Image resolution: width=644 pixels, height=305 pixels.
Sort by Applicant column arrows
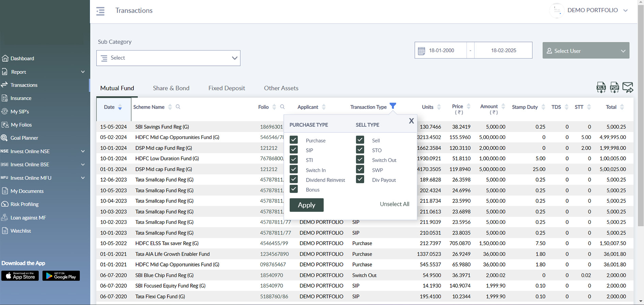pos(324,107)
